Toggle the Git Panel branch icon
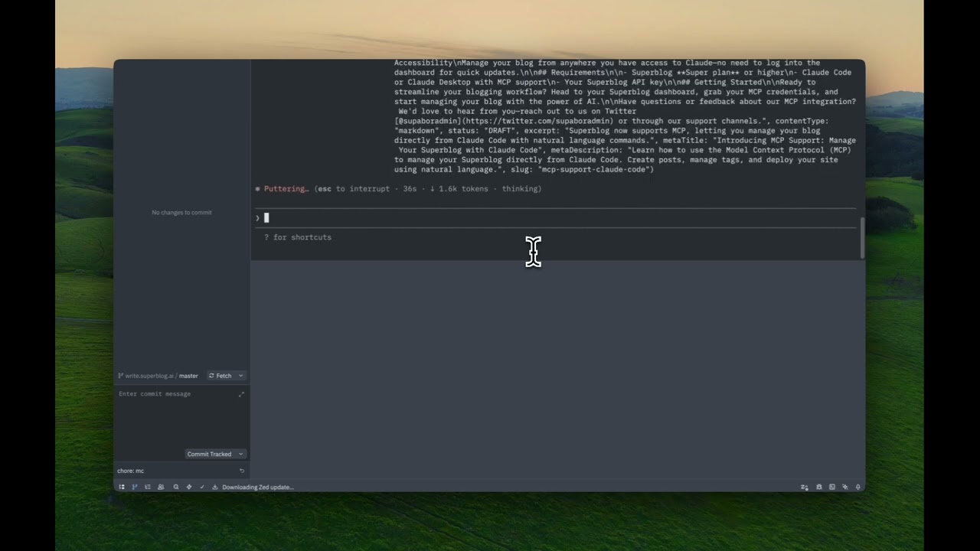980x551 pixels. pos(135,487)
